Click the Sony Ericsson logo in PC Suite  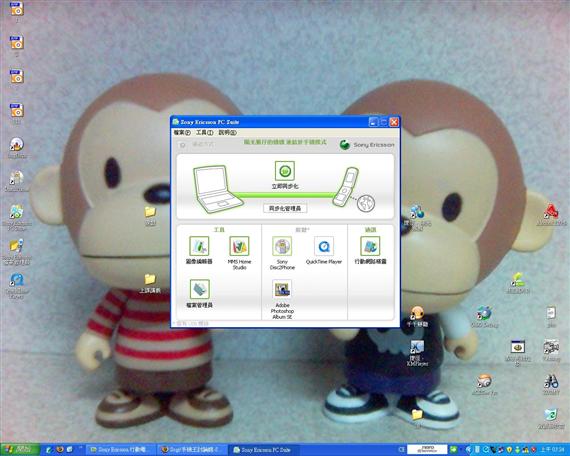pos(366,145)
